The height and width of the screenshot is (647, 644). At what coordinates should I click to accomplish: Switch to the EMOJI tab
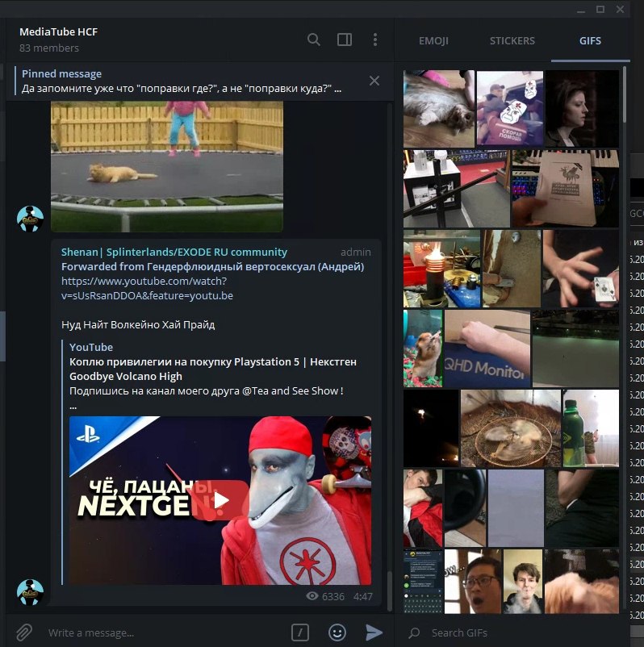click(433, 41)
